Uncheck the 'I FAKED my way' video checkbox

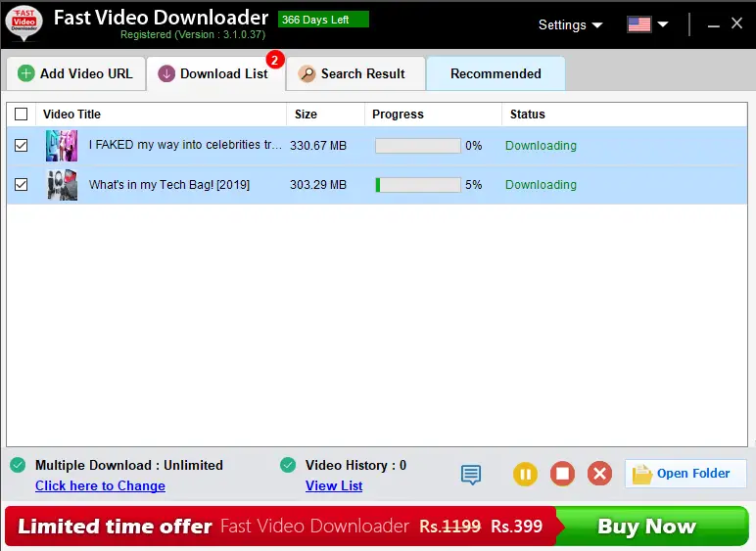click(22, 145)
